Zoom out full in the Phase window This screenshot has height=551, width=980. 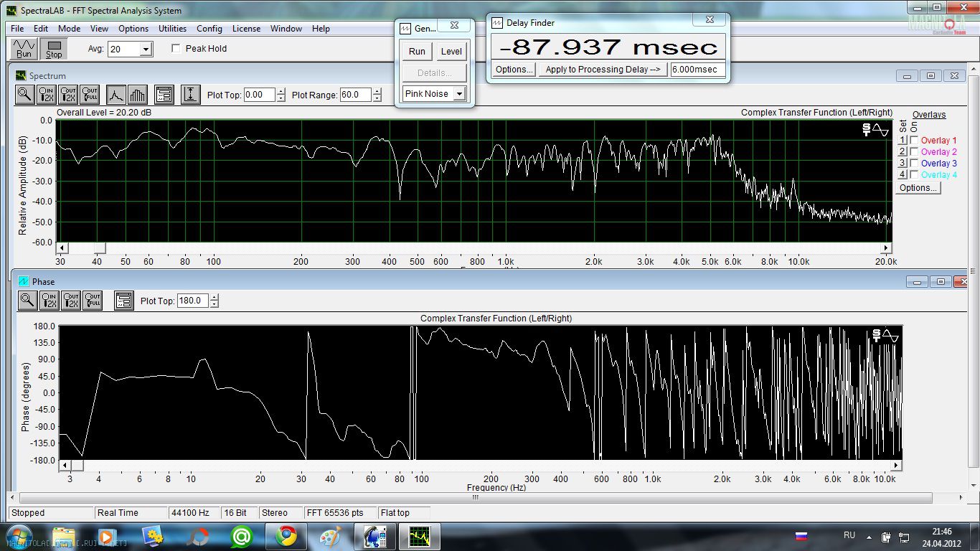pos(93,301)
